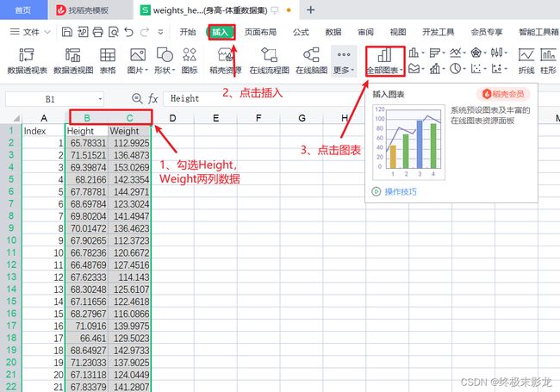The height and width of the screenshot is (392, 560).
Task: Click the Undo arrow
Action: pos(129,32)
